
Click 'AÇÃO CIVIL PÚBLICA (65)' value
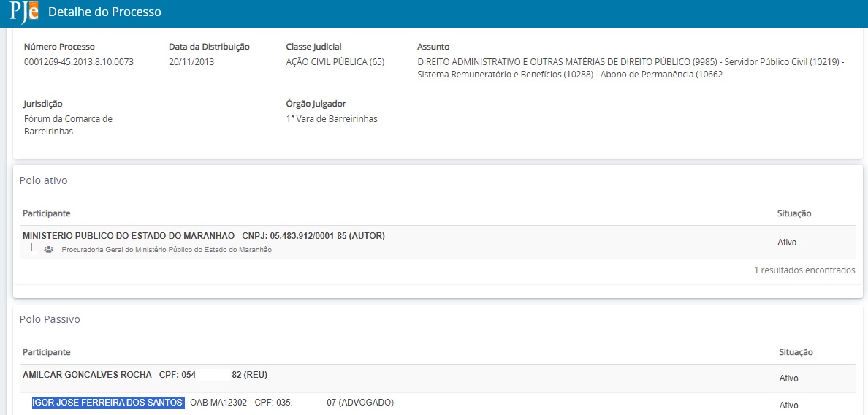[335, 62]
